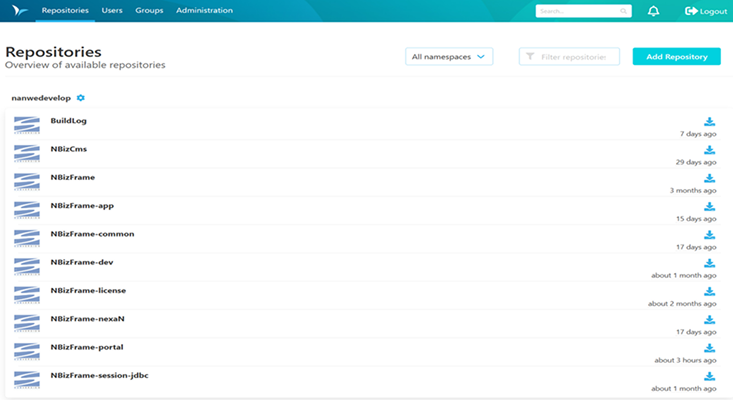Open the notifications bell

(x=654, y=11)
